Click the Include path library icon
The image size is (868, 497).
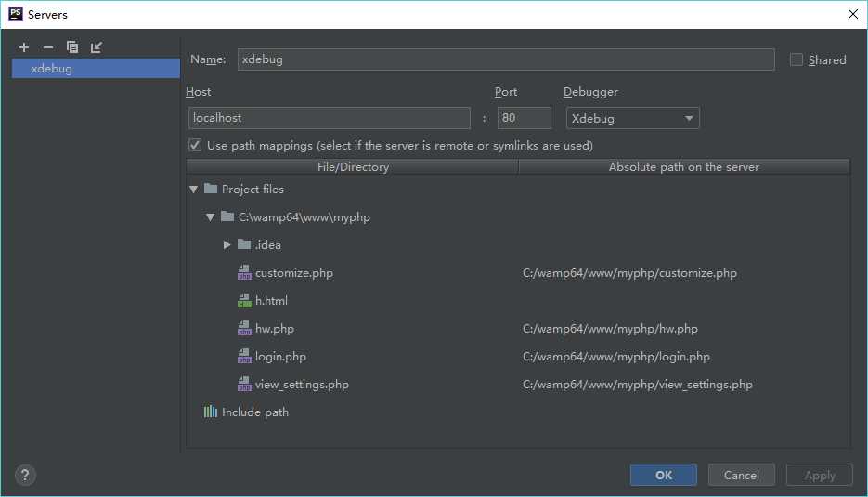coord(211,412)
